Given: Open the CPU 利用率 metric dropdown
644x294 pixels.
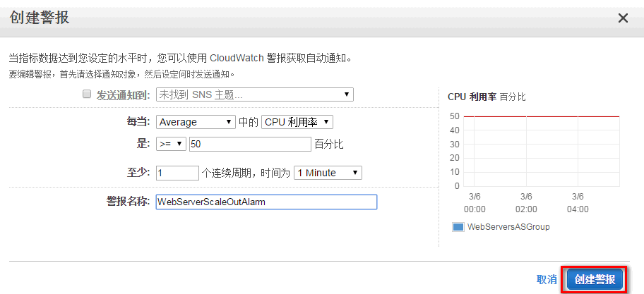Looking at the screenshot, I should click(x=297, y=122).
